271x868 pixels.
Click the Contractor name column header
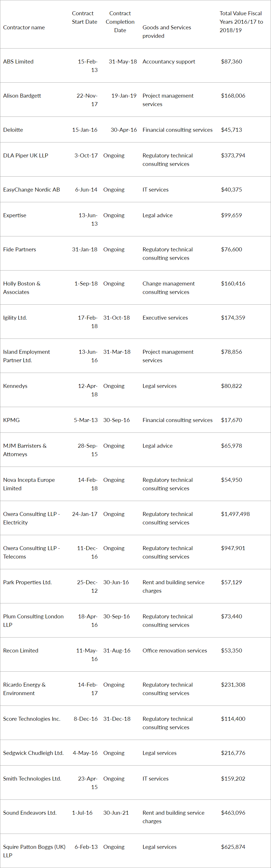pos(24,28)
